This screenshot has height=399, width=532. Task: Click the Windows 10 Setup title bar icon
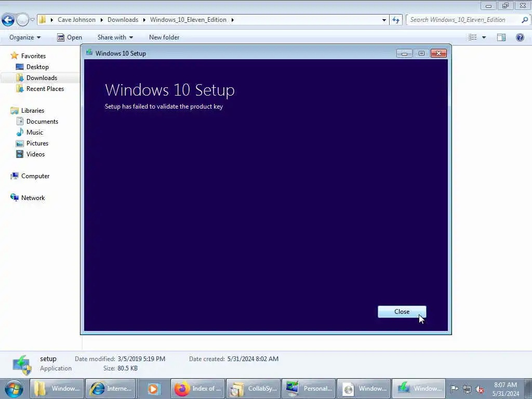tap(89, 53)
